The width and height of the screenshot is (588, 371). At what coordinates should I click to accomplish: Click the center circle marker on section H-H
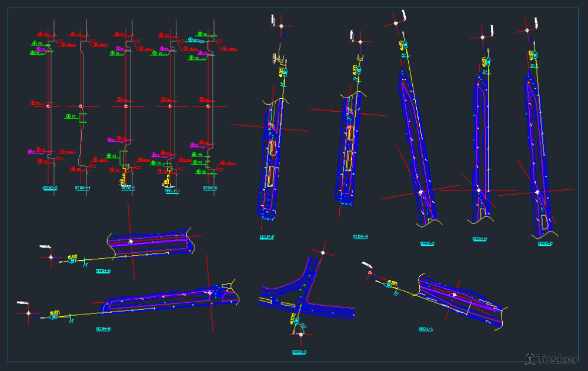[81, 106]
